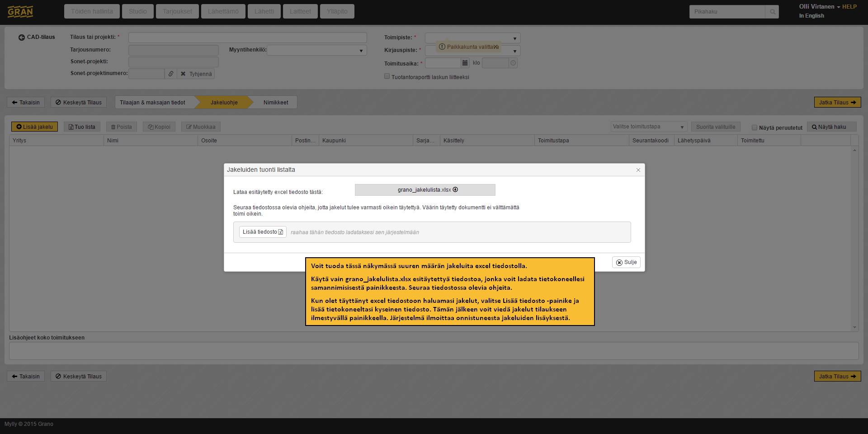Click the link icon beside Sonet-projektinumero

tap(170, 74)
